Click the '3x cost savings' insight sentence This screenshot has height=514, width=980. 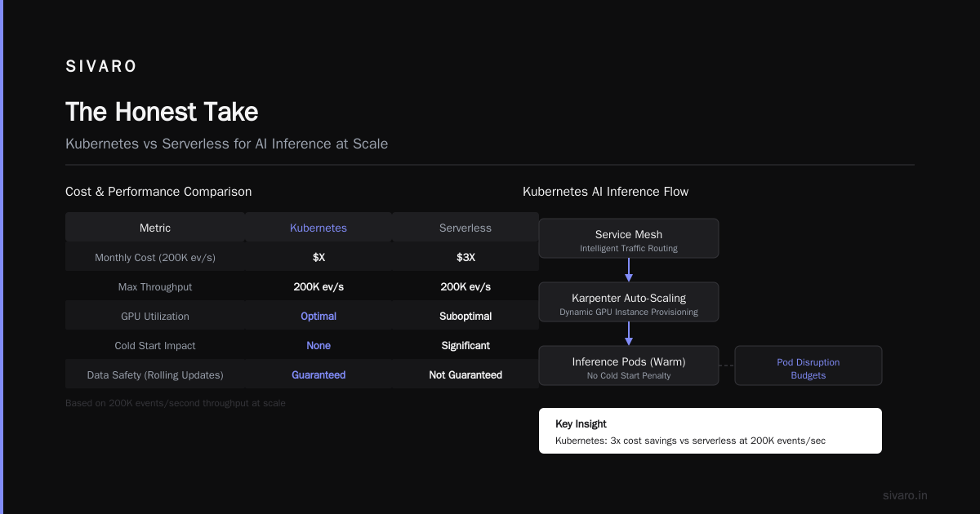[690, 441]
